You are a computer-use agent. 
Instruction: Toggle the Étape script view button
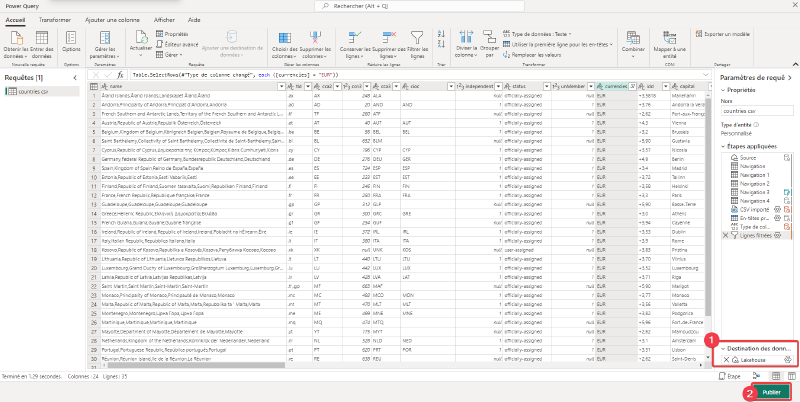730,376
